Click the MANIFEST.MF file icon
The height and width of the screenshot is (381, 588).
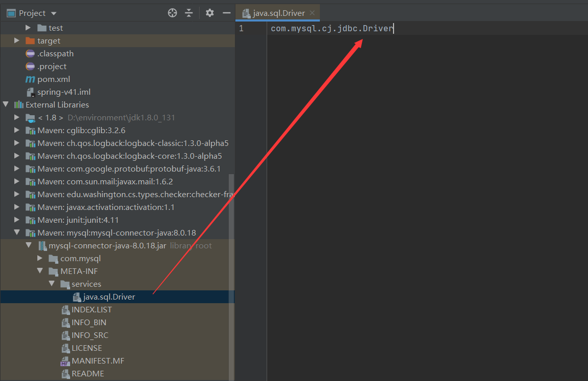tap(66, 361)
